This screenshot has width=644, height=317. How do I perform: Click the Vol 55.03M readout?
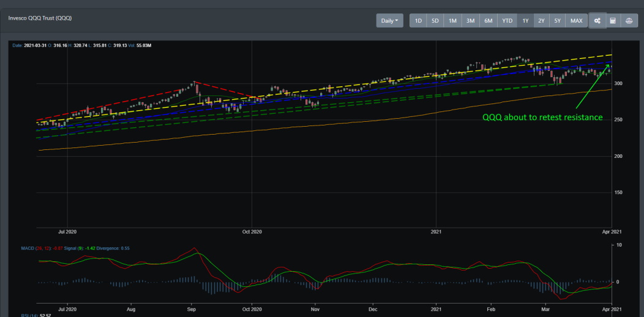point(140,45)
